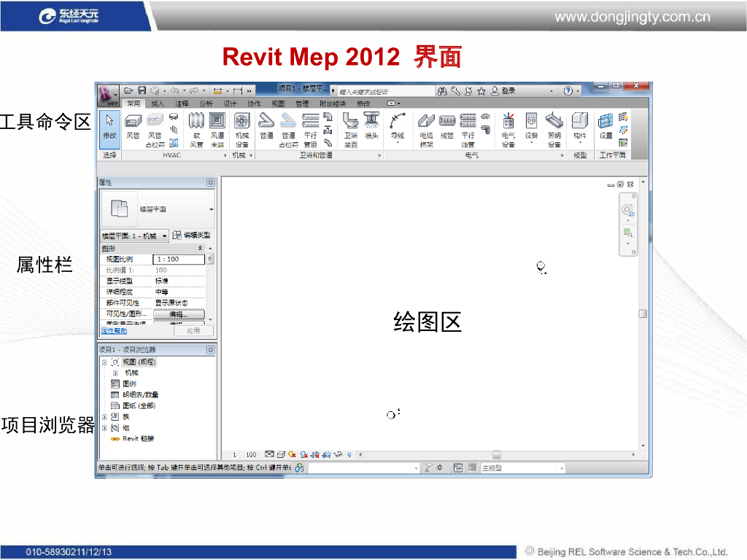Click the 编辑类型 button
This screenshot has width=747, height=560.
pyautogui.click(x=193, y=236)
